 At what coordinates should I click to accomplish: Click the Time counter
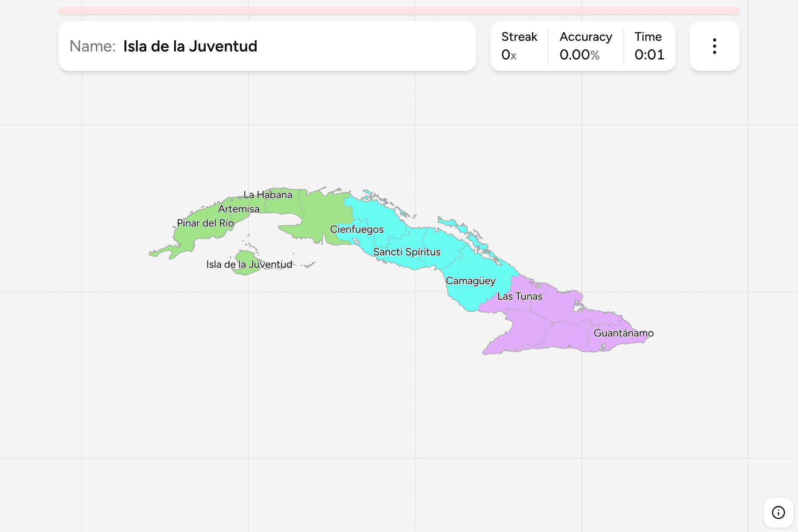coord(649,46)
